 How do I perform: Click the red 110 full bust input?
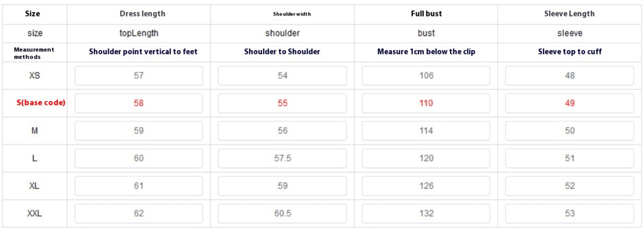tap(426, 103)
